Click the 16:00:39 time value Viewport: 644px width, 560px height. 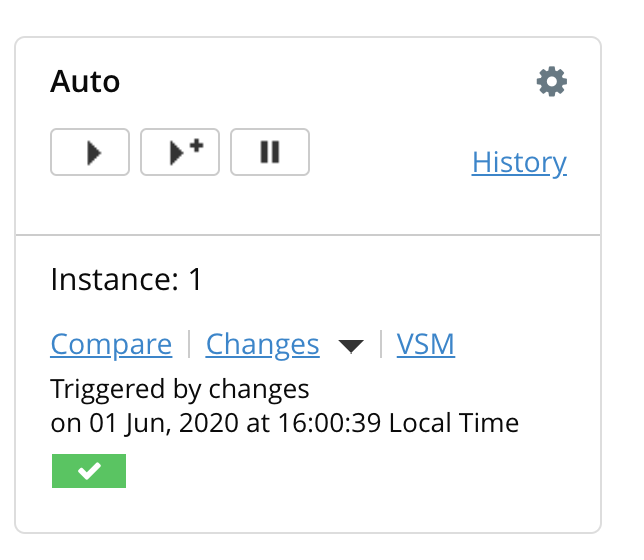tap(328, 423)
